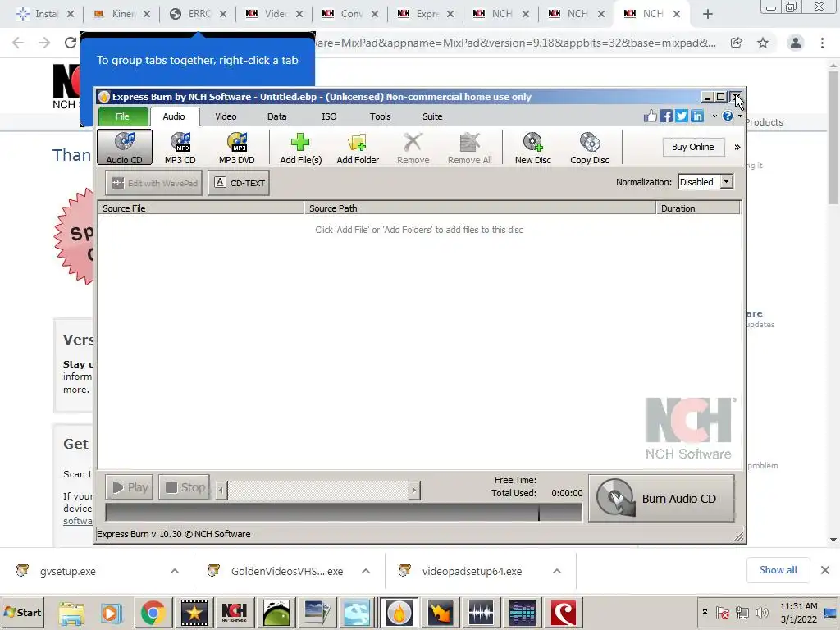The width and height of the screenshot is (840, 630).
Task: Click the taskbar volume speaker icon
Action: click(x=760, y=612)
